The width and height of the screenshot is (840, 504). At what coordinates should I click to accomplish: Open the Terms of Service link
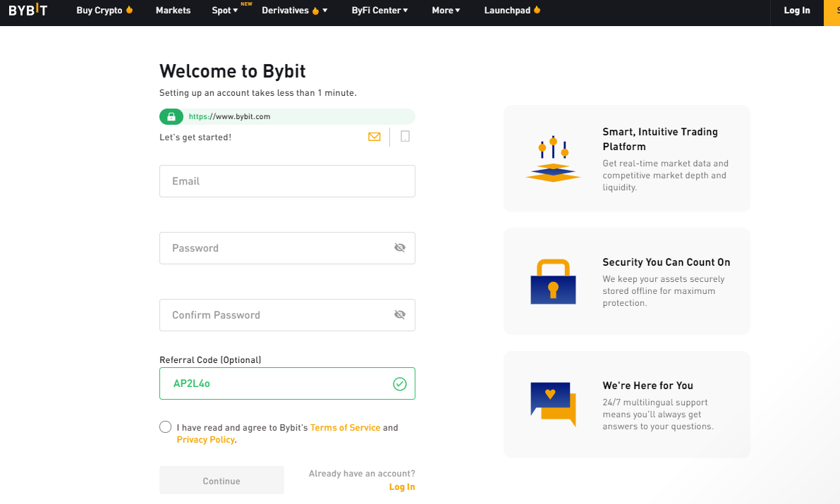(345, 427)
